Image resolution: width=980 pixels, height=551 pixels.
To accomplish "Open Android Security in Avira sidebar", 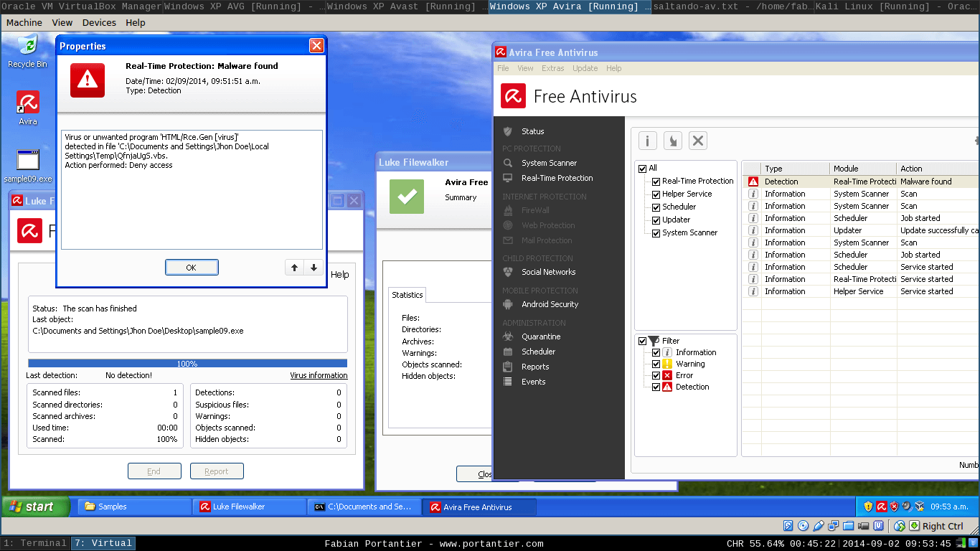I will [550, 304].
